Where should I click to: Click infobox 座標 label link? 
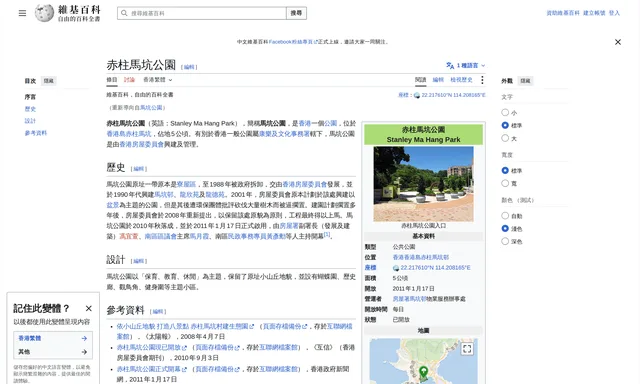(370, 268)
